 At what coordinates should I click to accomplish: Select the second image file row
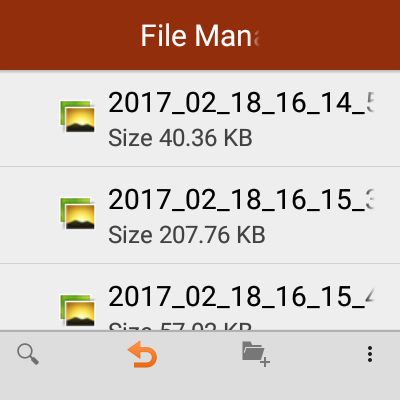point(200,215)
